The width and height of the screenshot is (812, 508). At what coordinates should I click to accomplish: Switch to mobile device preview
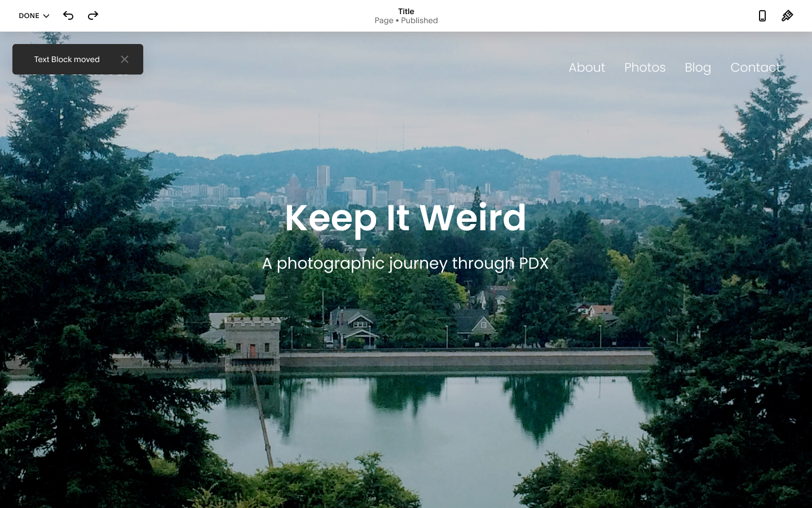pos(762,16)
